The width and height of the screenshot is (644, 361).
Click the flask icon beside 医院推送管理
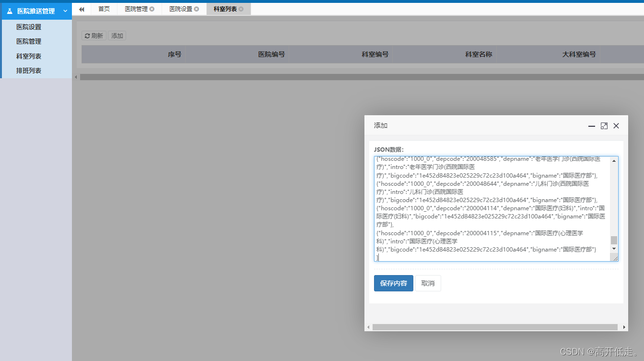(9, 11)
